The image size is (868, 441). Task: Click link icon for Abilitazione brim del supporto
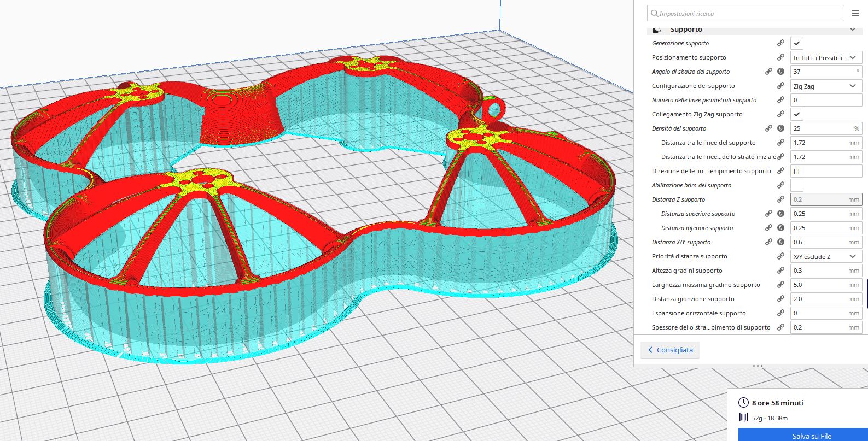(x=781, y=185)
